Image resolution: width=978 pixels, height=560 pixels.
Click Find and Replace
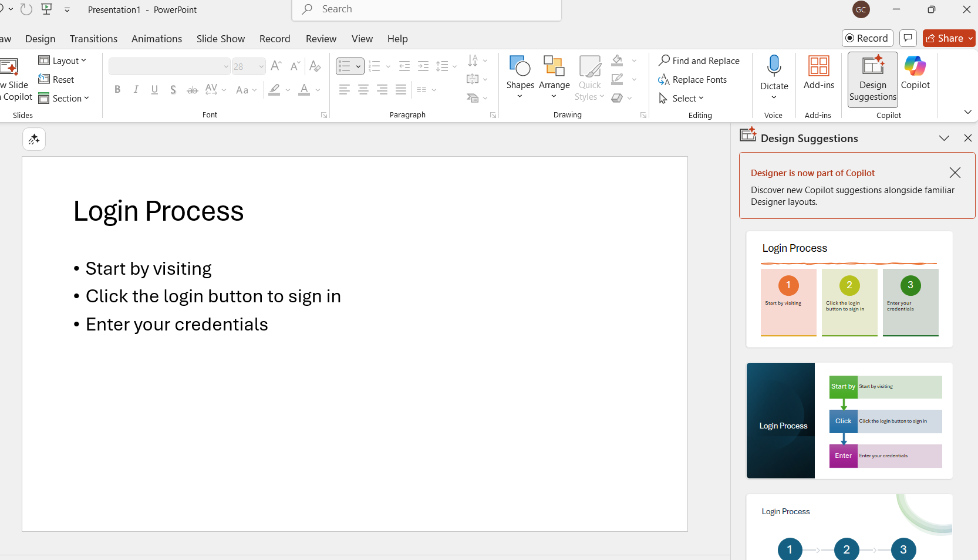(699, 60)
